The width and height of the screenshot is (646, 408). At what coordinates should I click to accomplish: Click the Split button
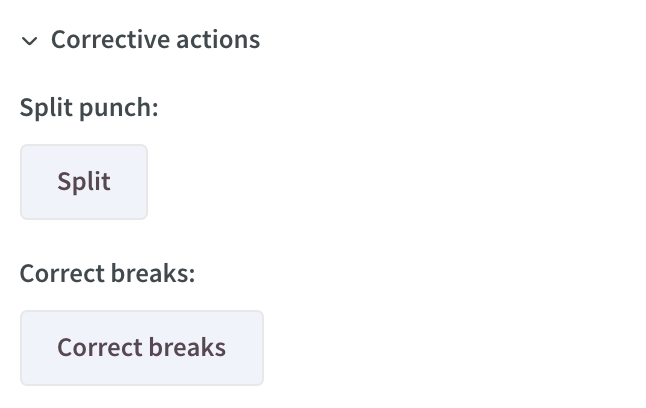click(84, 182)
